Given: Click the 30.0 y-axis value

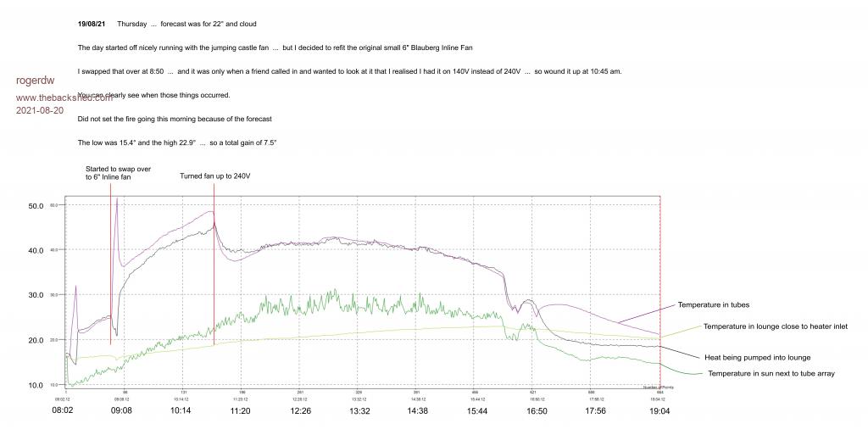Looking at the screenshot, I should click(36, 295).
